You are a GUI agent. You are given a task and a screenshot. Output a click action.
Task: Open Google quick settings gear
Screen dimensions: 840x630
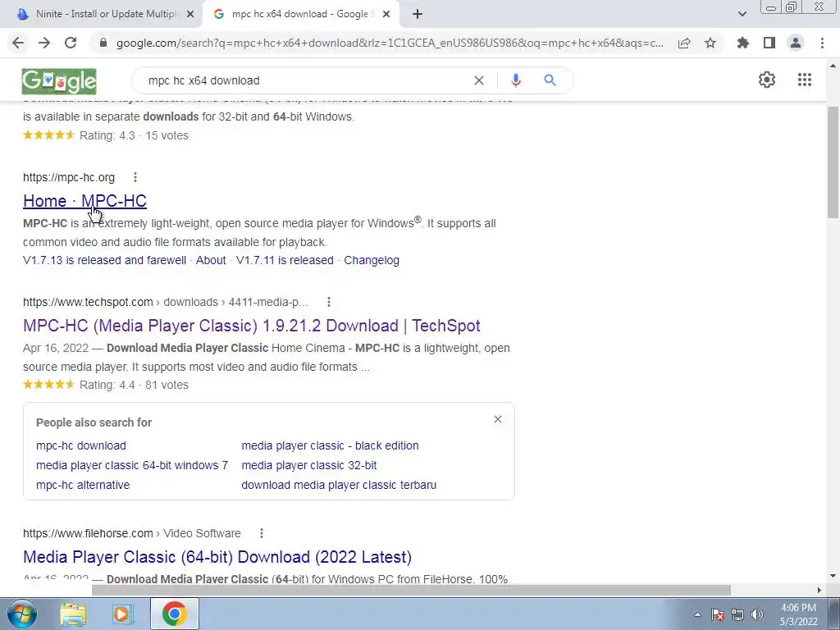767,80
